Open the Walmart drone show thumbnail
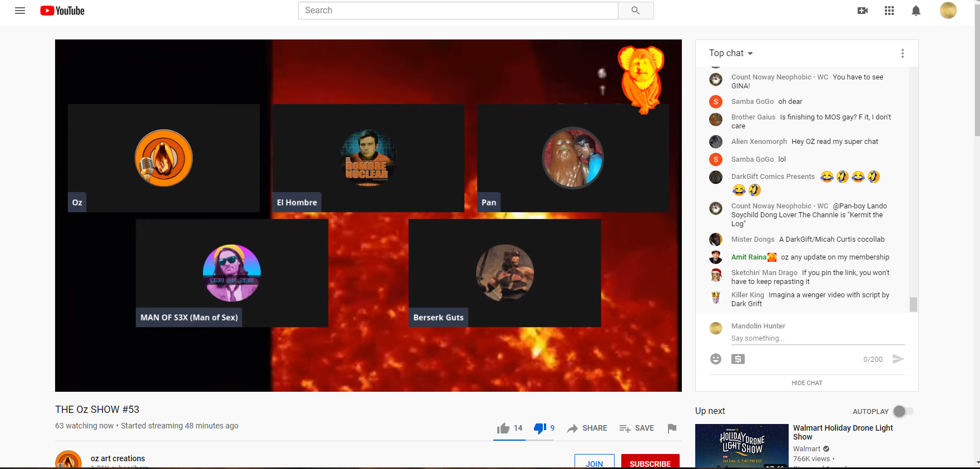 (742, 446)
